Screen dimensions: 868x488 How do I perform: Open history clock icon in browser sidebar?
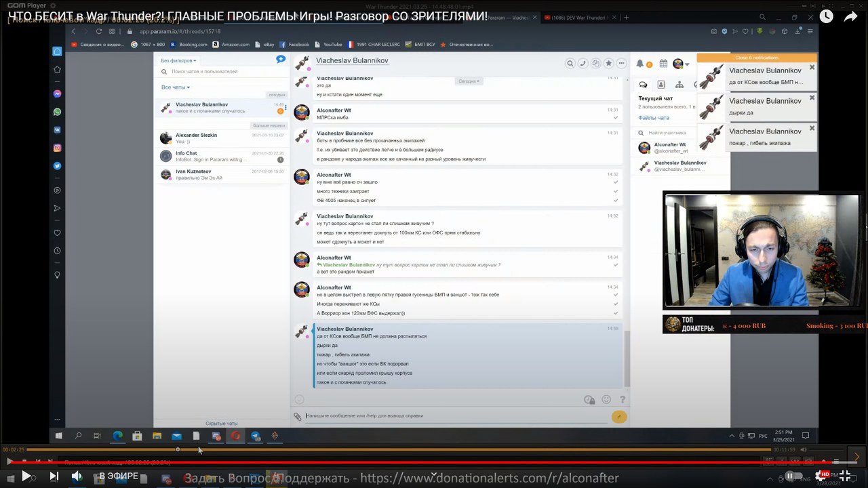click(x=57, y=251)
